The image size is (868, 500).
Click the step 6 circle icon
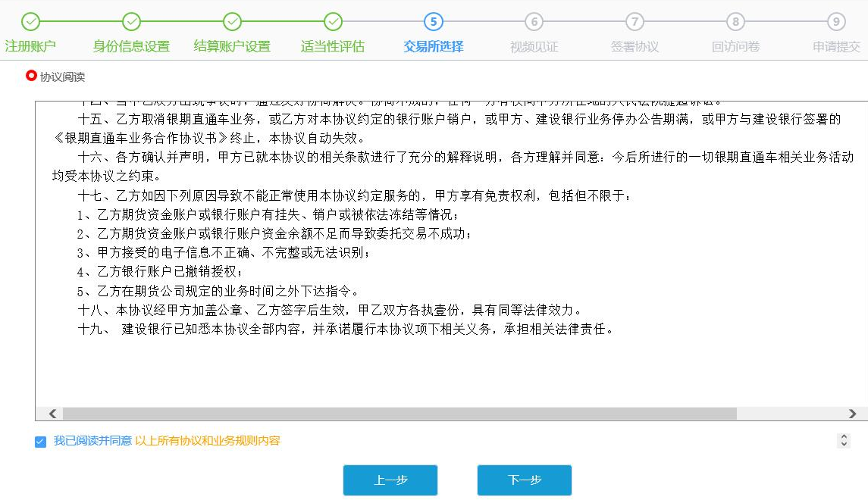click(534, 21)
